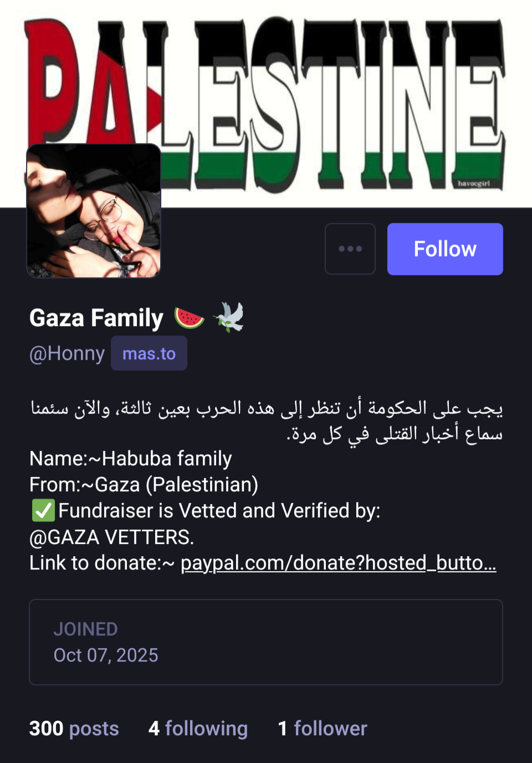This screenshot has width=532, height=763.
Task: Open the profile avatar picture
Action: pos(94,211)
